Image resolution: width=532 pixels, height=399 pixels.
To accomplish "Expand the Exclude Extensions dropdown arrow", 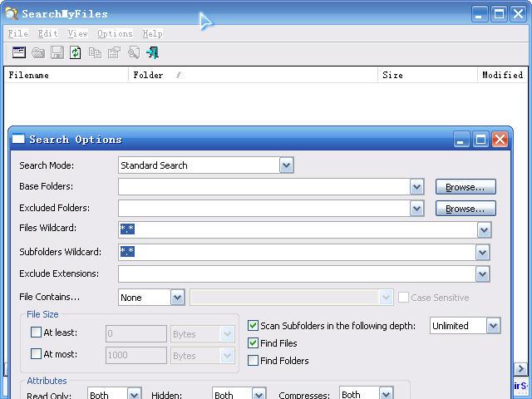I will point(482,274).
